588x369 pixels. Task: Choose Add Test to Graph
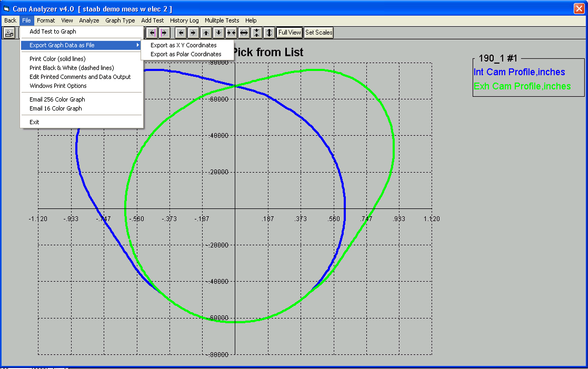point(82,32)
